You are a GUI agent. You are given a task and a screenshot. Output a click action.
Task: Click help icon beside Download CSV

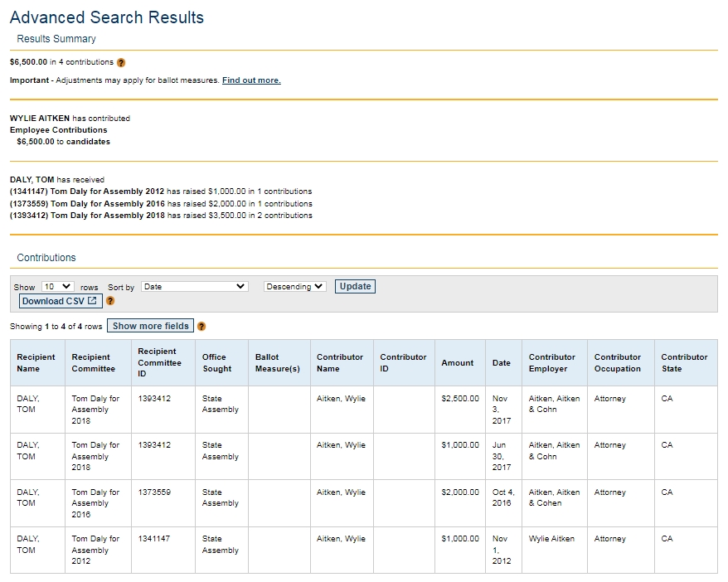110,301
